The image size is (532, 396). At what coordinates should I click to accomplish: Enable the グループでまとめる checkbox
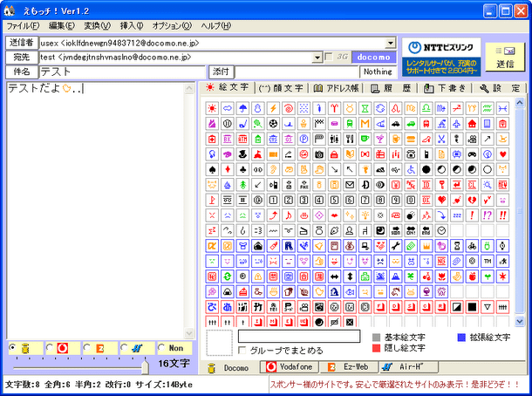tap(242, 350)
